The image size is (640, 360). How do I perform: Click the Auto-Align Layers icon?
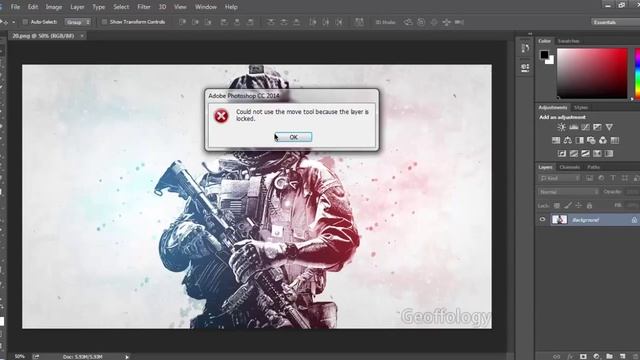click(359, 22)
